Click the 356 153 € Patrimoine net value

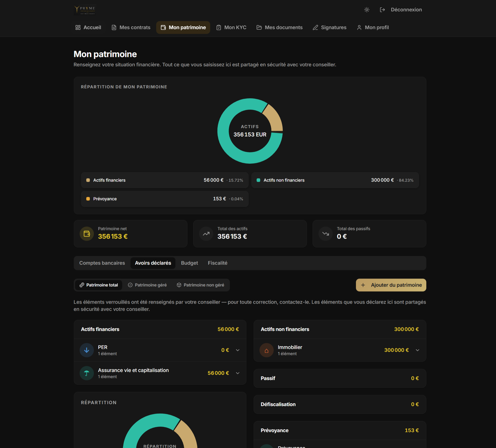[113, 237]
